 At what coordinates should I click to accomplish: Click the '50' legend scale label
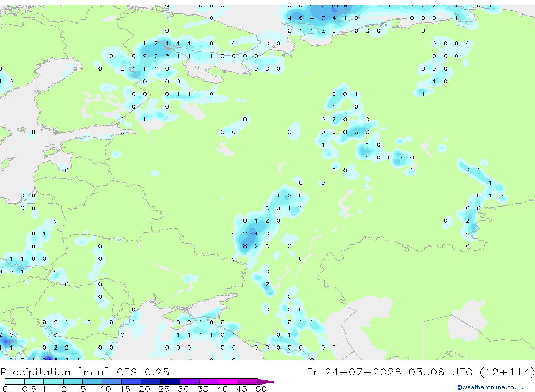[261, 389]
